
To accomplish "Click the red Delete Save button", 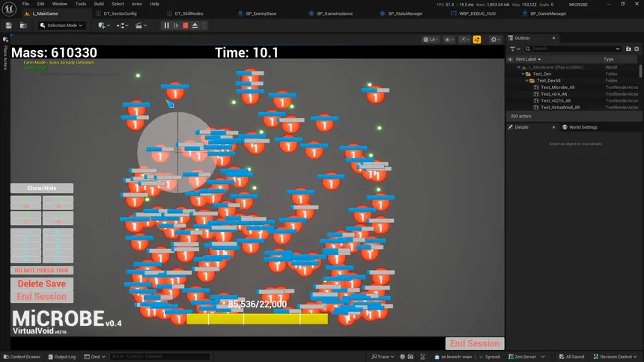I will pos(41,283).
